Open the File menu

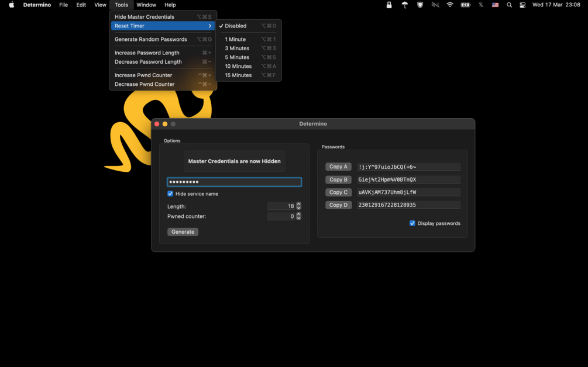pyautogui.click(x=63, y=5)
